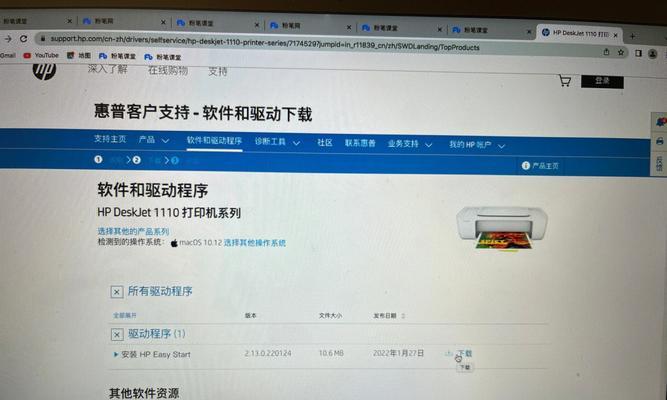Open a new tab with the plus button
667x400 pixels.
click(x=633, y=36)
